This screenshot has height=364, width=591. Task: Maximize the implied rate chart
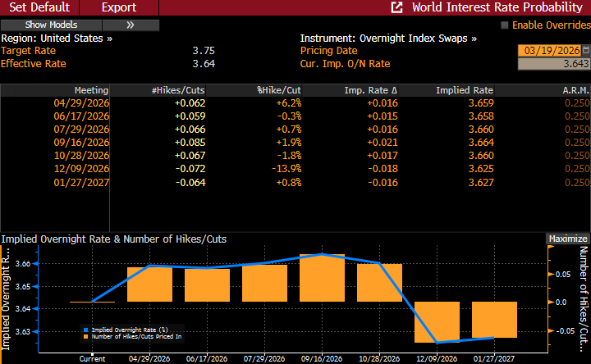568,239
